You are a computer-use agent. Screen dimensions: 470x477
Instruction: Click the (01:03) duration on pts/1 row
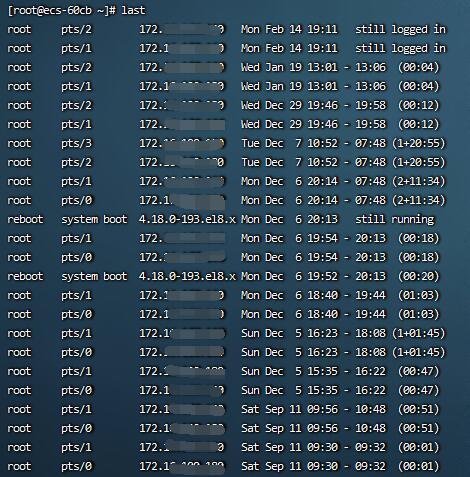419,295
